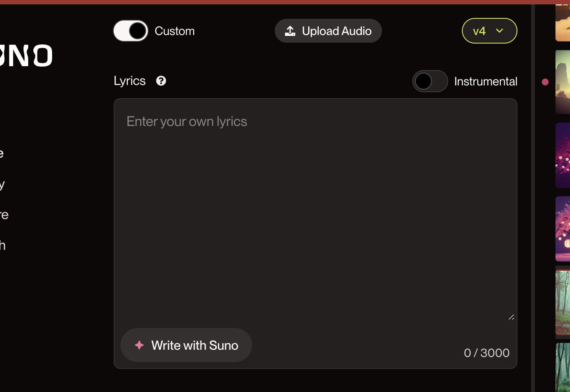Click the sidebar item ending in 'e' above Library
This screenshot has height=392, width=570.
2,153
